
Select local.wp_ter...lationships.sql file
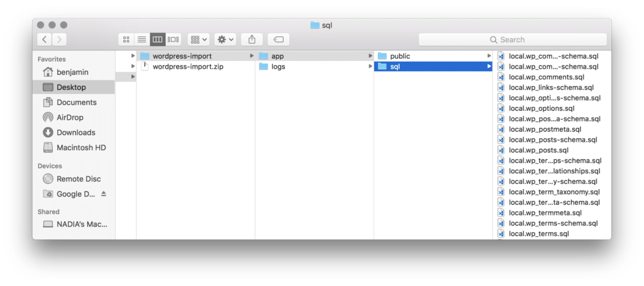552,171
